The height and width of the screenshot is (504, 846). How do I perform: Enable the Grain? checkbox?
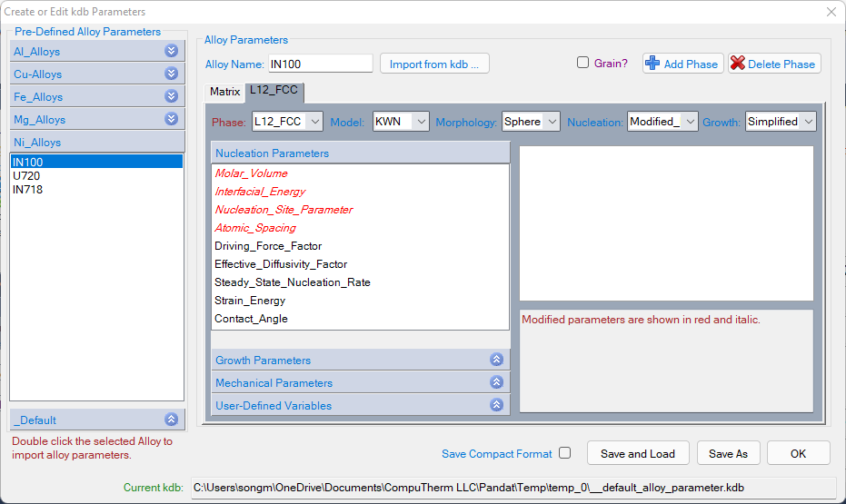583,63
